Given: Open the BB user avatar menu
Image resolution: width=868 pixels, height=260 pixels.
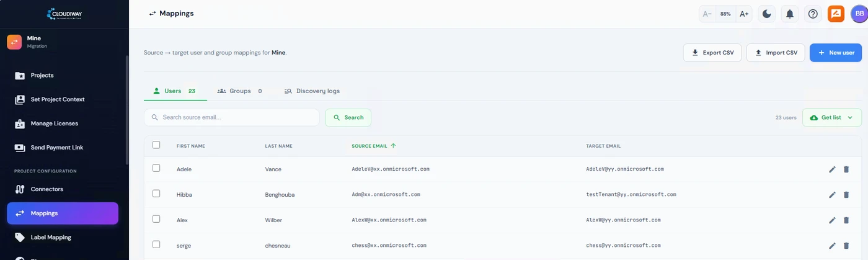Looking at the screenshot, I should point(859,14).
